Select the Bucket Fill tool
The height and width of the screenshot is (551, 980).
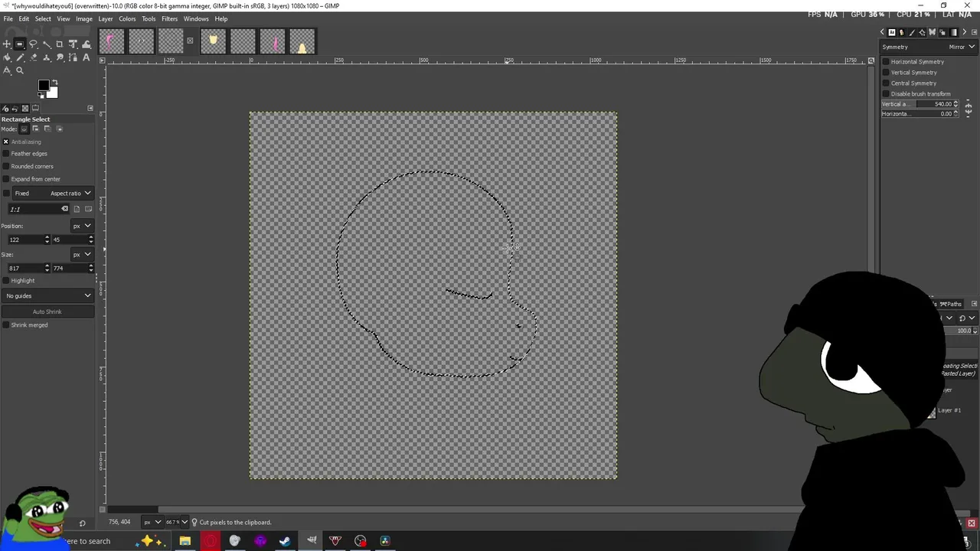pos(7,57)
